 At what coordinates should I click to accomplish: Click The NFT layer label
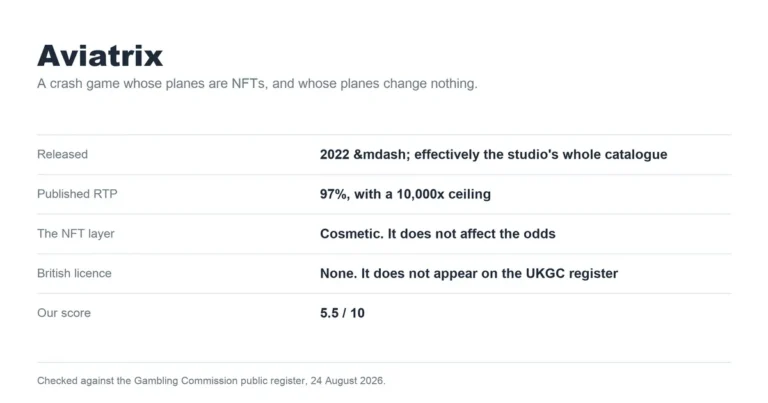(75, 234)
